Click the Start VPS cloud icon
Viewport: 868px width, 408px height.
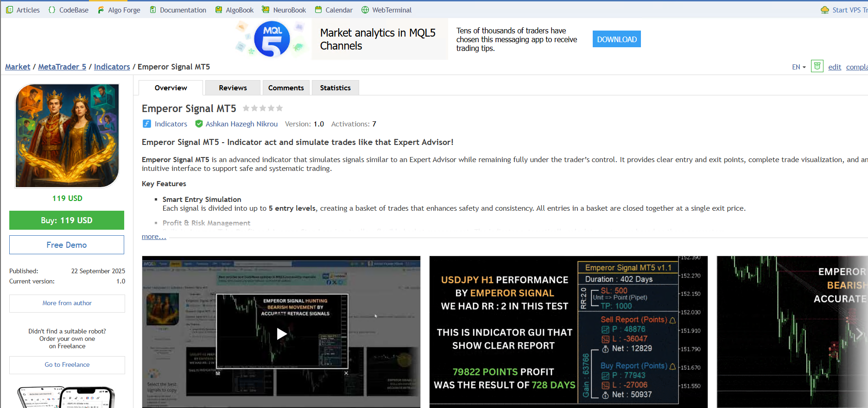tap(825, 10)
